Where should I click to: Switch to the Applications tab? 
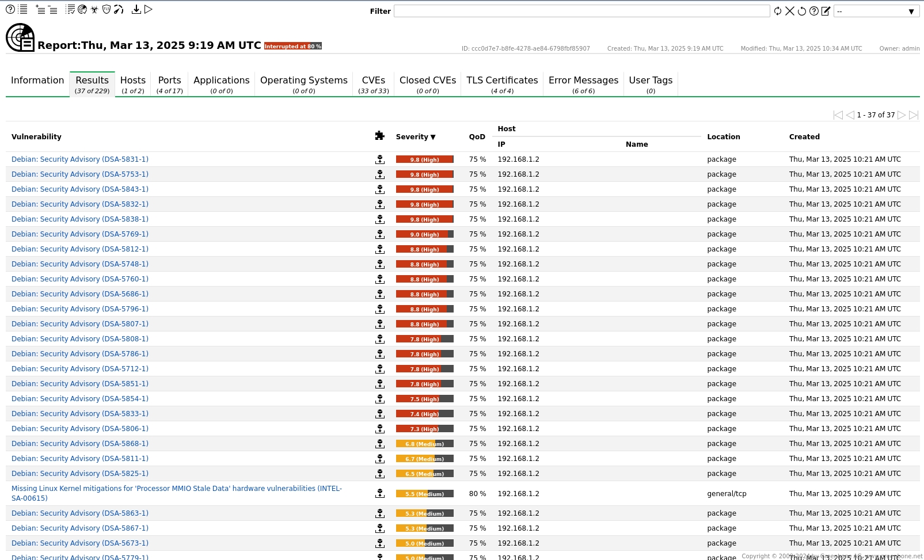coord(222,84)
